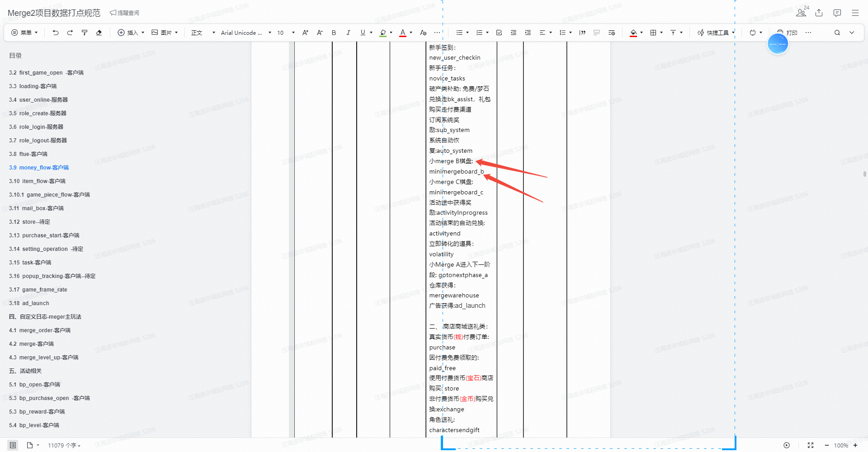The width and height of the screenshot is (868, 452).
Task: Open the 菜单 menu
Action: 24,33
